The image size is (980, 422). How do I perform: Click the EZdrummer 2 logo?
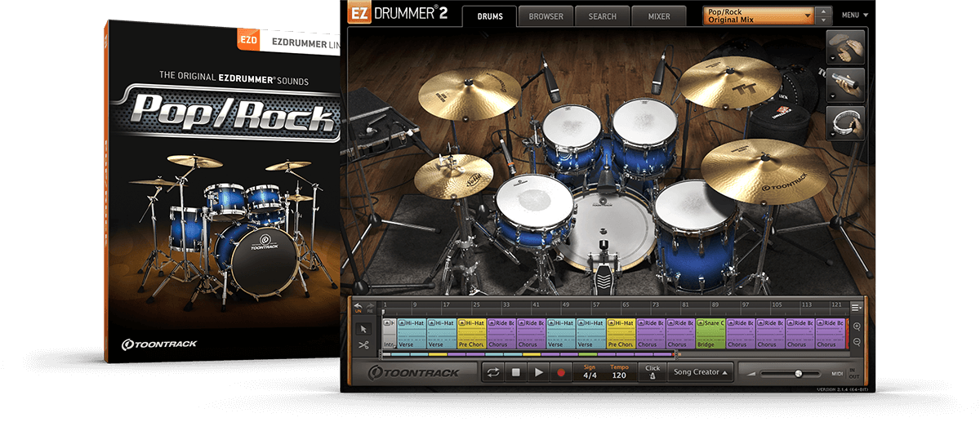tap(398, 14)
